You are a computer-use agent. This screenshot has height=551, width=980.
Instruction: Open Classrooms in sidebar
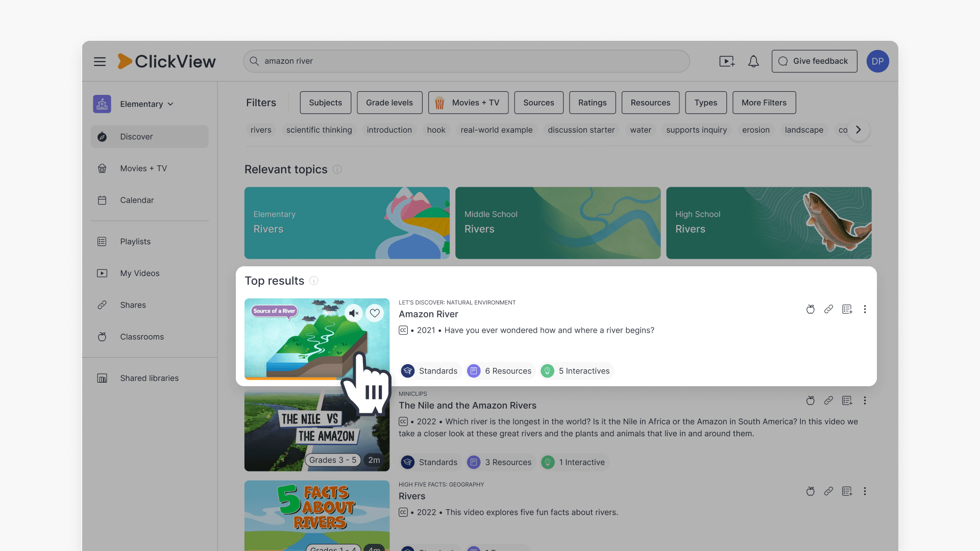(x=150, y=337)
